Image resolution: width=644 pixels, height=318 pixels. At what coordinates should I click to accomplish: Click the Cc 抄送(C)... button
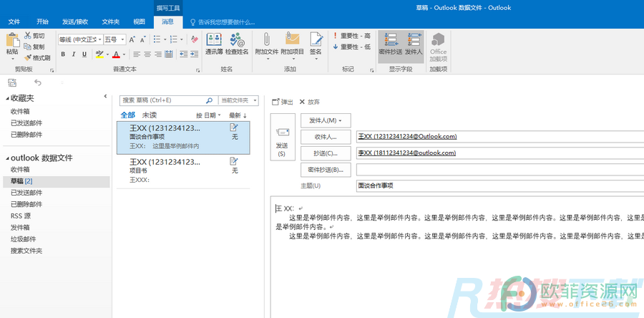tap(326, 153)
